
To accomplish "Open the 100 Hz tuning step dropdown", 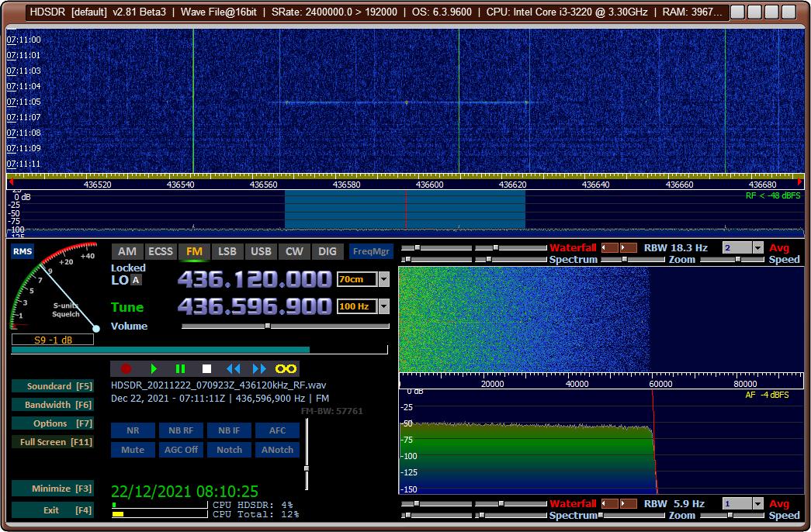I will (x=384, y=306).
